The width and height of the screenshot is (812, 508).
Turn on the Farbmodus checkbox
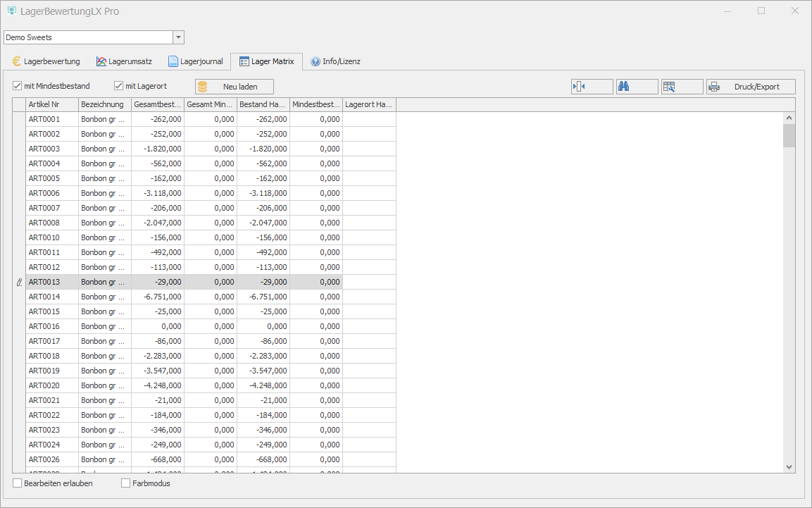click(126, 483)
